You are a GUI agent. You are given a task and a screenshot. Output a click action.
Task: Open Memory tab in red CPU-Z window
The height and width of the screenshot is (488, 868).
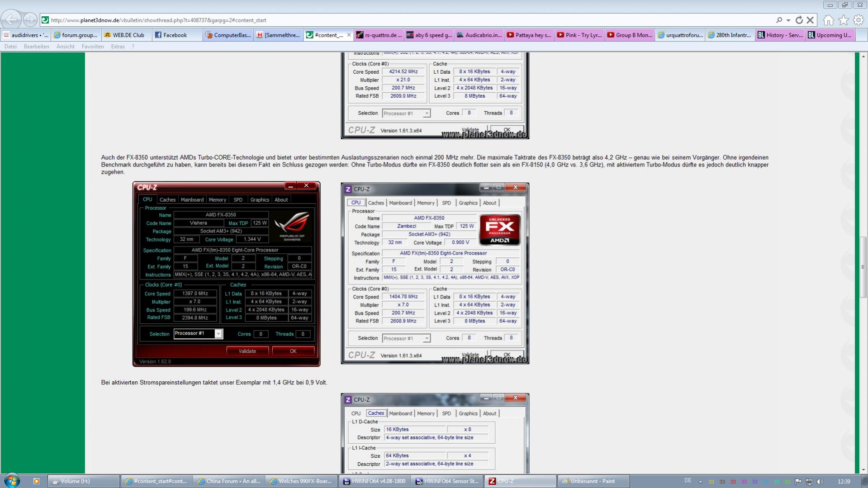[218, 199]
